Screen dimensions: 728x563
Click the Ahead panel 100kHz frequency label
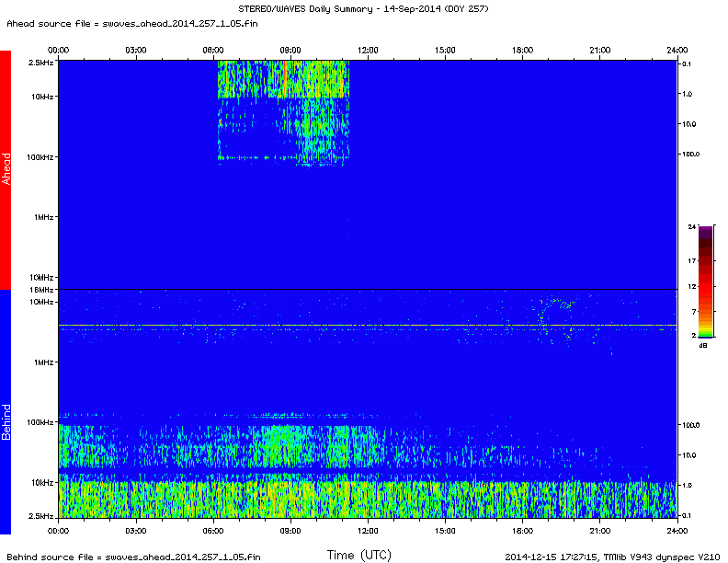(40, 157)
